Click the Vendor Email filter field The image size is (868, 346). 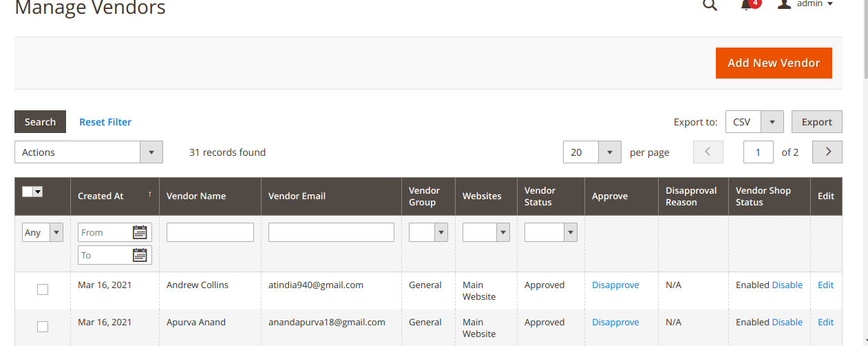point(331,232)
